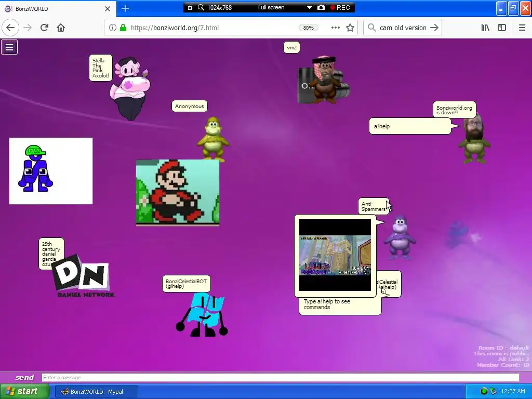Click the 'vm2' name tag

pos(291,47)
